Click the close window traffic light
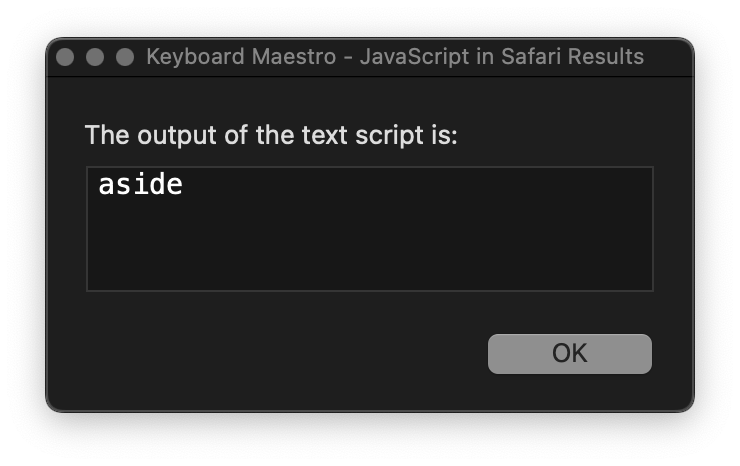740x466 pixels. click(x=65, y=57)
